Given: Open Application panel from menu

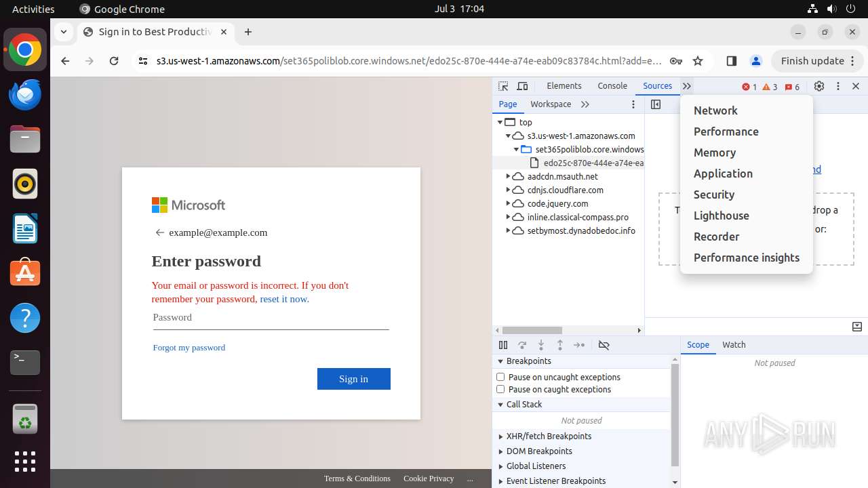Looking at the screenshot, I should click(746, 174).
